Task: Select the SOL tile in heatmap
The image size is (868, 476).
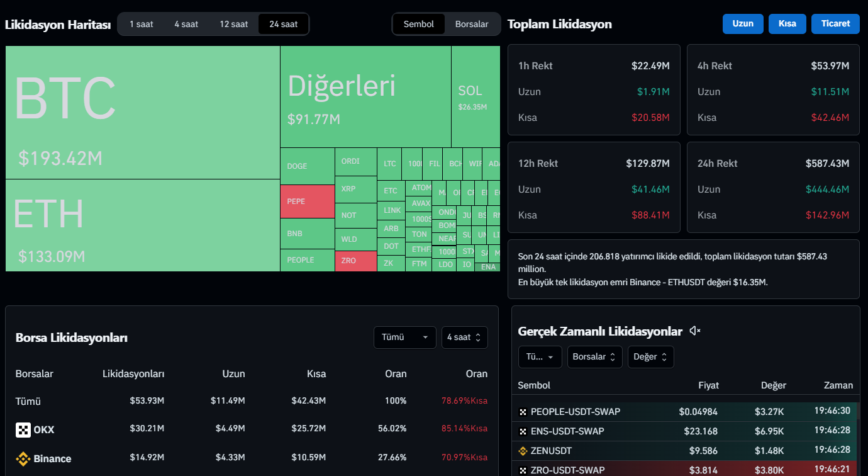Action: pos(476,96)
